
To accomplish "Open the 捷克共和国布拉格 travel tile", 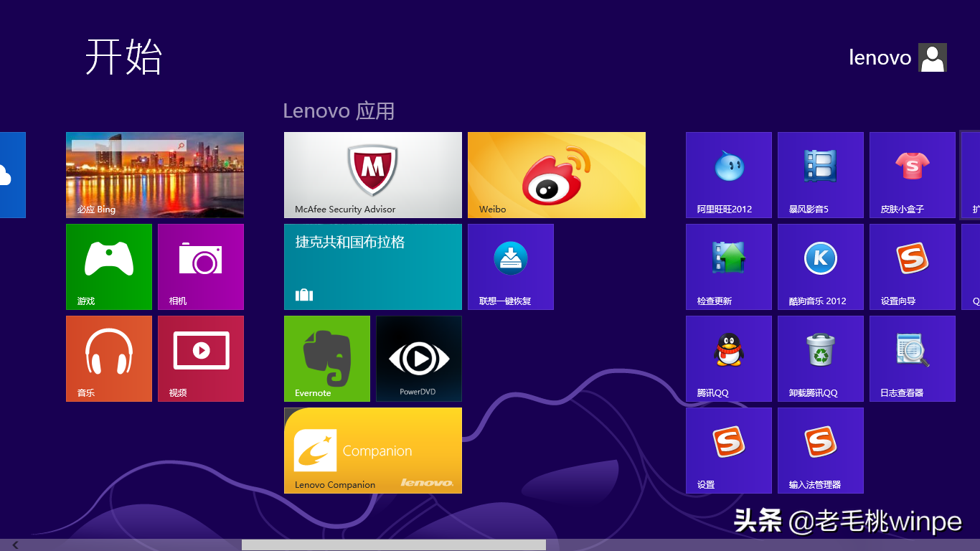I will click(373, 267).
